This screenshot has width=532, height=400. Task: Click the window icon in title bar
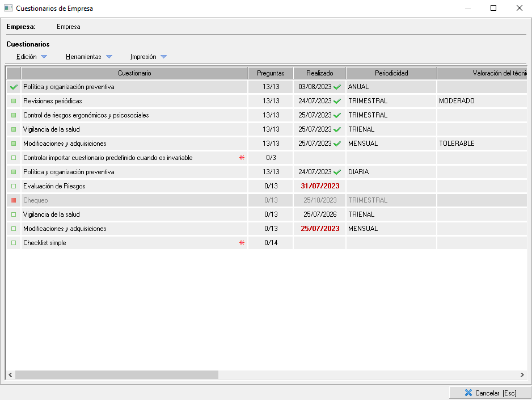point(9,9)
